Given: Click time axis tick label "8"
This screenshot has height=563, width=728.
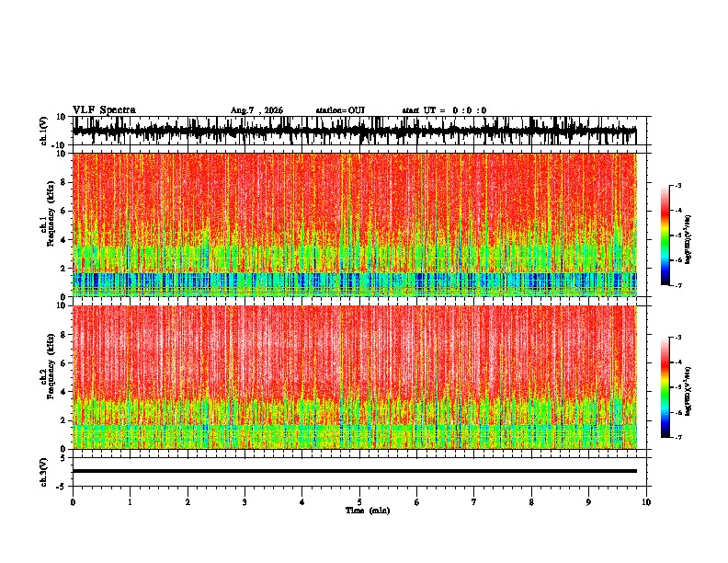Looking at the screenshot, I should (531, 502).
